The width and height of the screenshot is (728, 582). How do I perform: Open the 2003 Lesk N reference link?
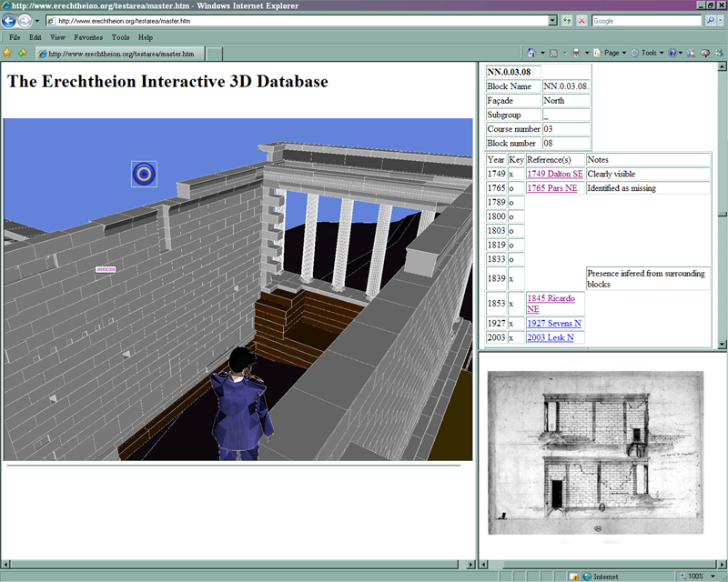pyautogui.click(x=551, y=337)
